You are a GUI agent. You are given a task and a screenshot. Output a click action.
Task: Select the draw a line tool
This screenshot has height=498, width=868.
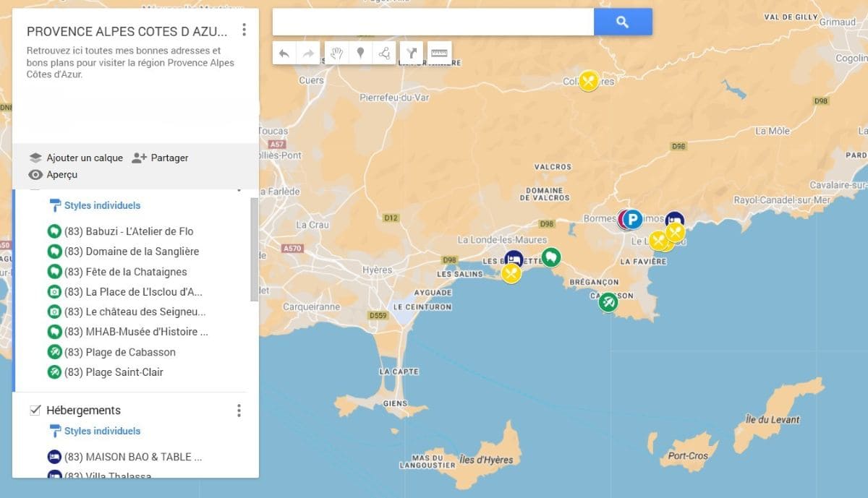(x=385, y=53)
